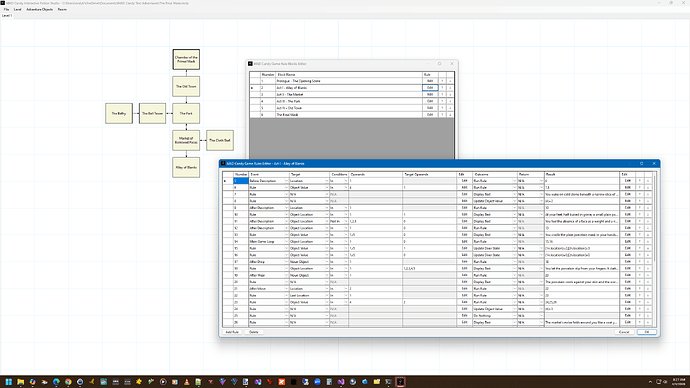Open the File menu
Image resolution: width=690 pixels, height=388 pixels.
point(6,9)
